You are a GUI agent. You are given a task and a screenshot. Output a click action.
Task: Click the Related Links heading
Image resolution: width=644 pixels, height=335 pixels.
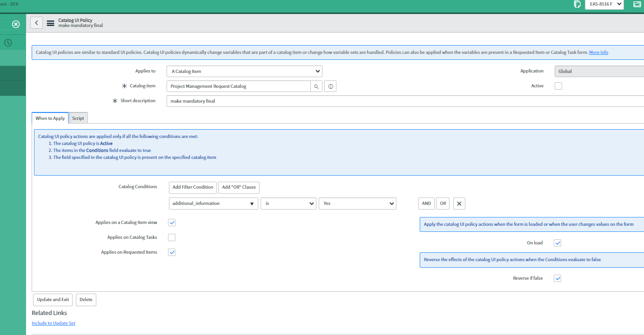(49, 313)
